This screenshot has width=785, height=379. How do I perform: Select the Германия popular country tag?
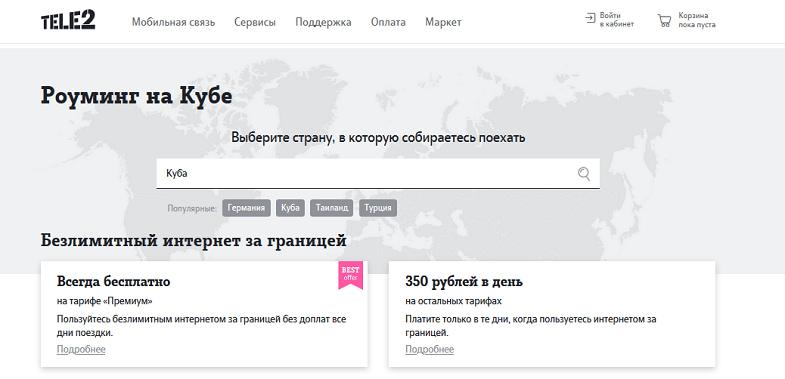tap(246, 208)
